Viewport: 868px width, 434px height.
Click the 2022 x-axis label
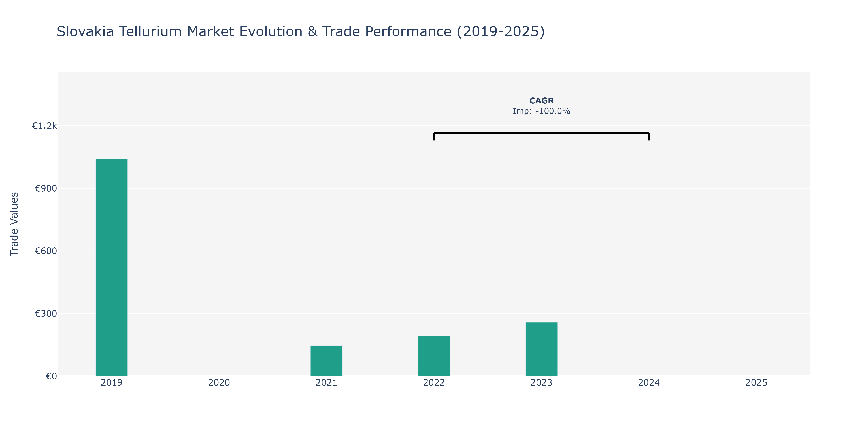click(x=434, y=383)
